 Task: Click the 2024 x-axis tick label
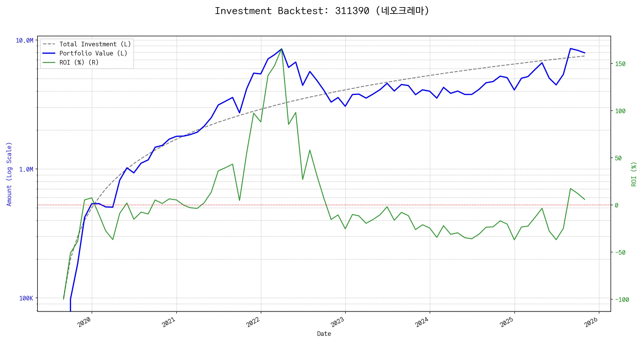pyautogui.click(x=422, y=322)
